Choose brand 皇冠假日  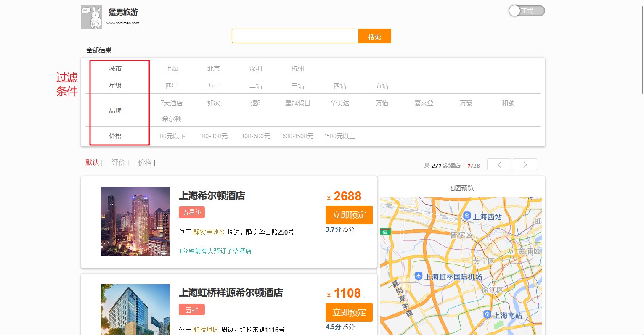[298, 103]
